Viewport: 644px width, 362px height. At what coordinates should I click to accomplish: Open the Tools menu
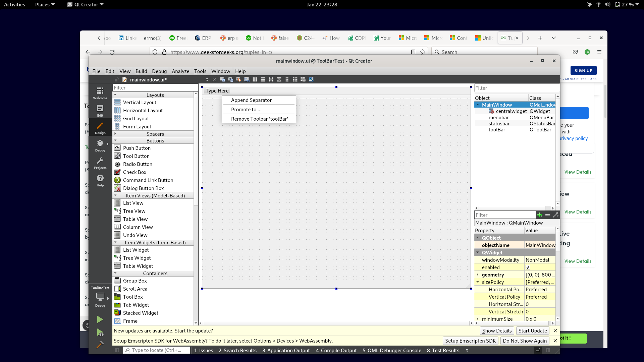[x=200, y=71]
